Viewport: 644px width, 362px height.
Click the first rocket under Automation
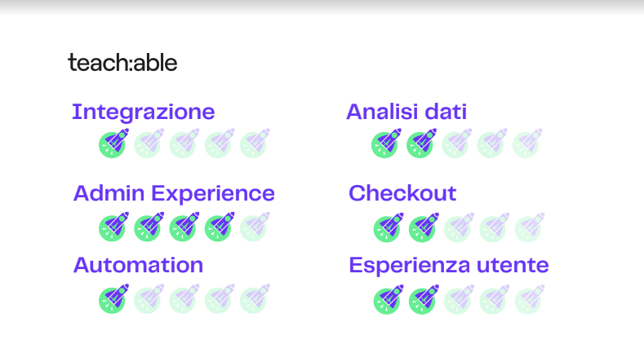click(x=113, y=298)
